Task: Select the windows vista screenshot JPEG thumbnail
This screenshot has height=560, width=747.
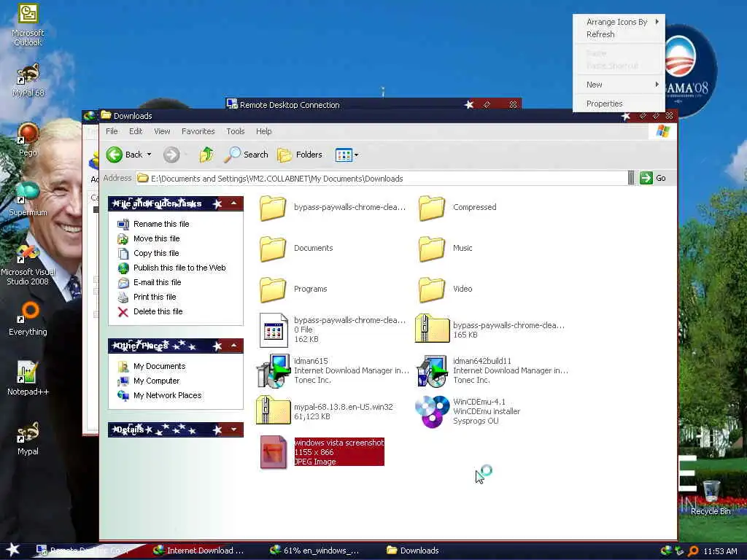Action: (x=274, y=452)
